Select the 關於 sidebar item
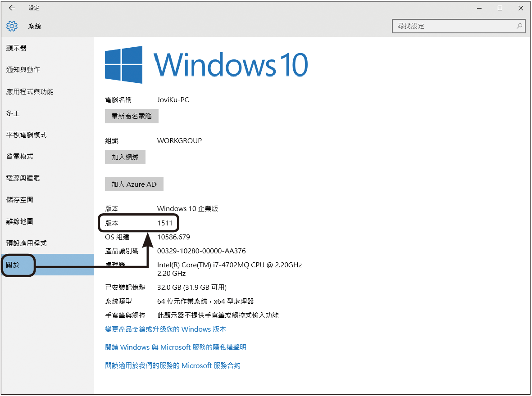The height and width of the screenshot is (396, 532). click(x=47, y=265)
